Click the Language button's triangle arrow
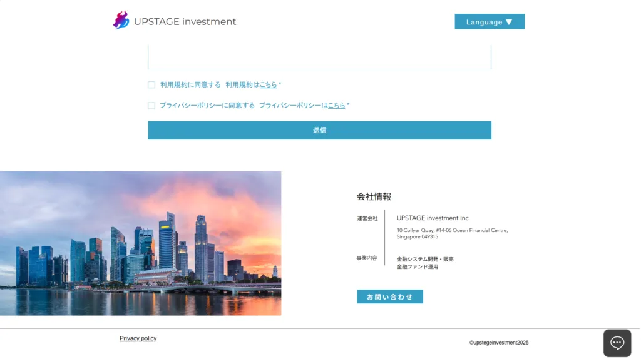The width and height of the screenshot is (641, 364). pyautogui.click(x=509, y=22)
